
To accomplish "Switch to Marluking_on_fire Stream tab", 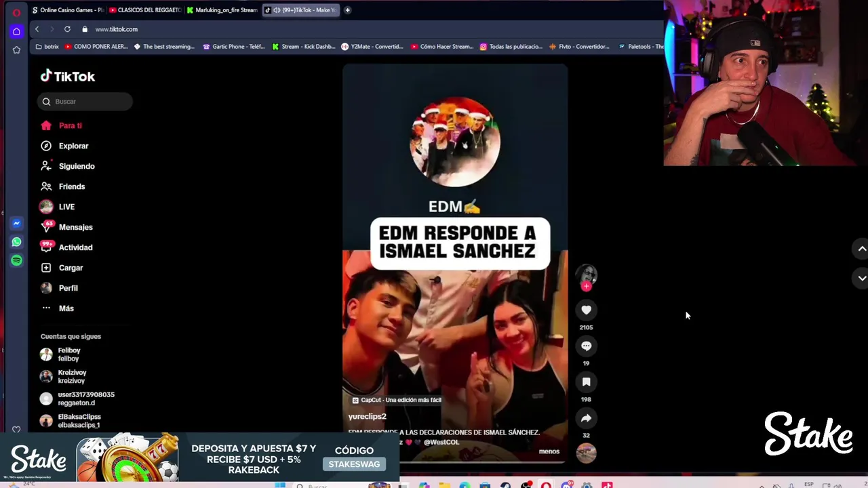I will pos(222,10).
